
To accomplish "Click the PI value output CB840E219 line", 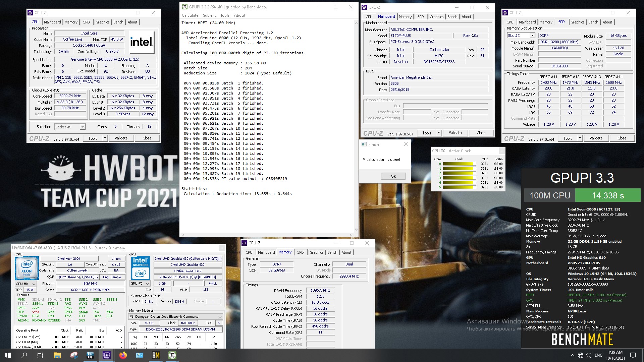I will tap(235, 179).
